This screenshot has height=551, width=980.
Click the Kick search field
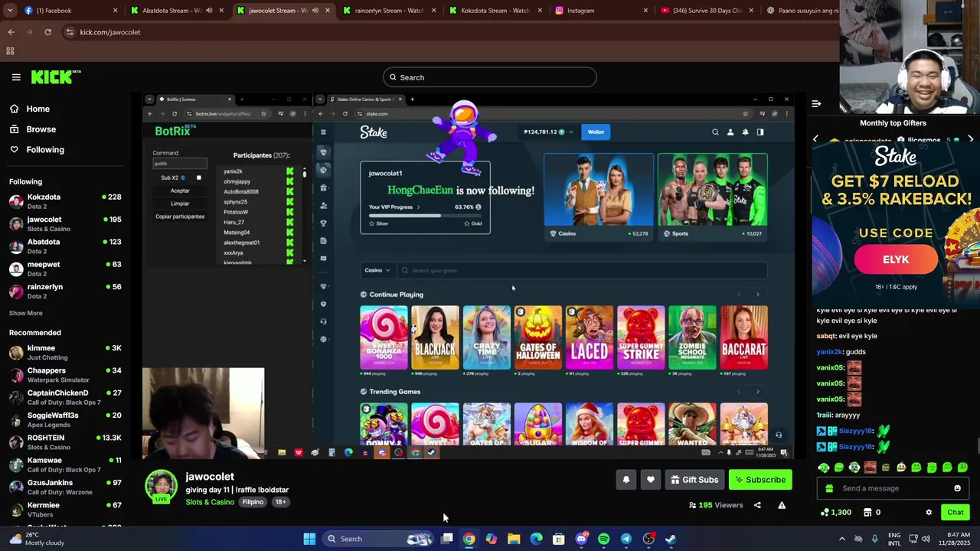(490, 77)
